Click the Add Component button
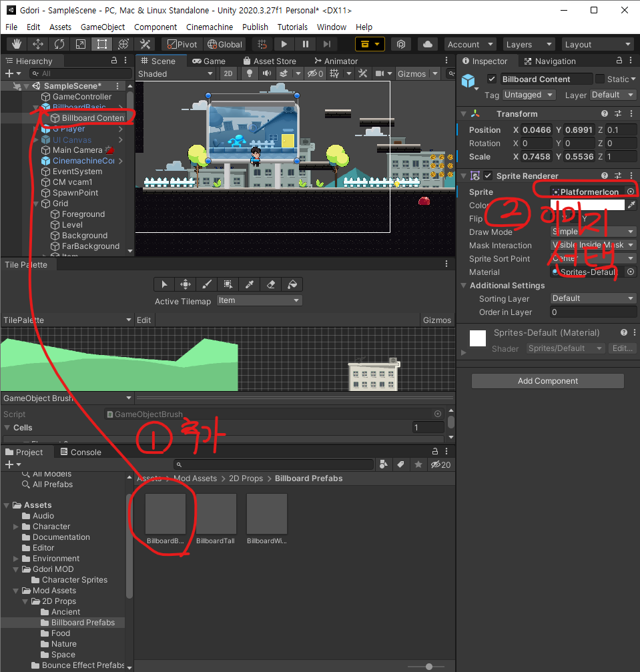This screenshot has height=672, width=640. point(548,381)
